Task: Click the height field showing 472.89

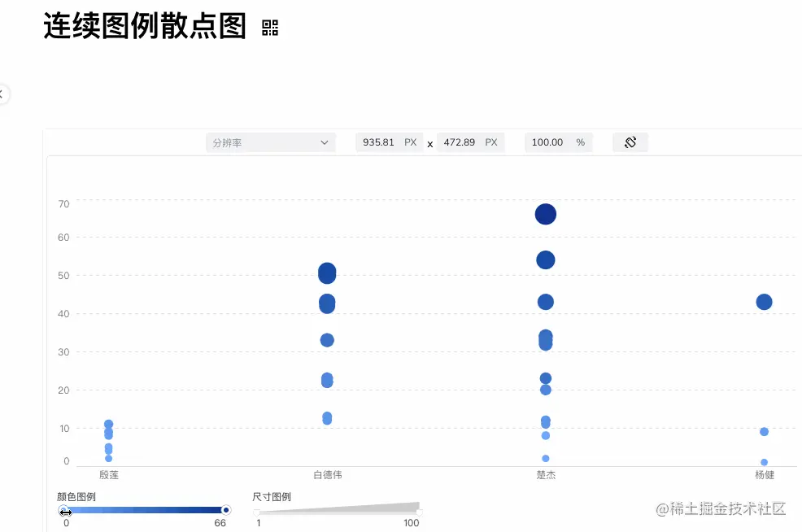Action: (x=471, y=142)
